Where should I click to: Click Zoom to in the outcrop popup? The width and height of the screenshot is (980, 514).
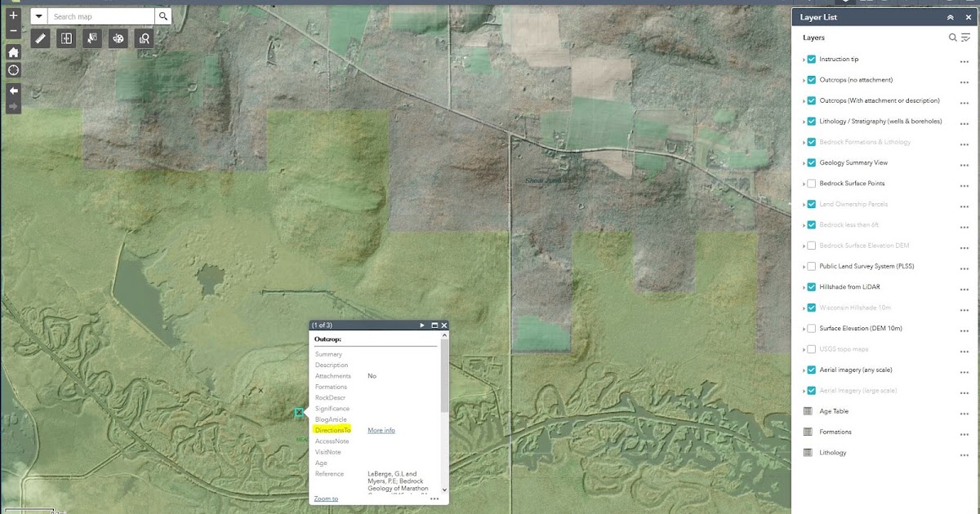tap(325, 498)
